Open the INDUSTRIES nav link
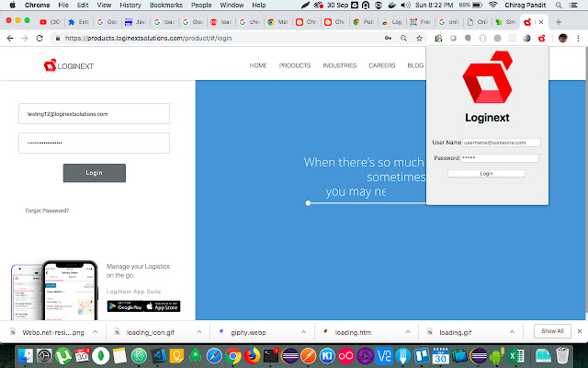The height and width of the screenshot is (368, 588). (x=340, y=65)
